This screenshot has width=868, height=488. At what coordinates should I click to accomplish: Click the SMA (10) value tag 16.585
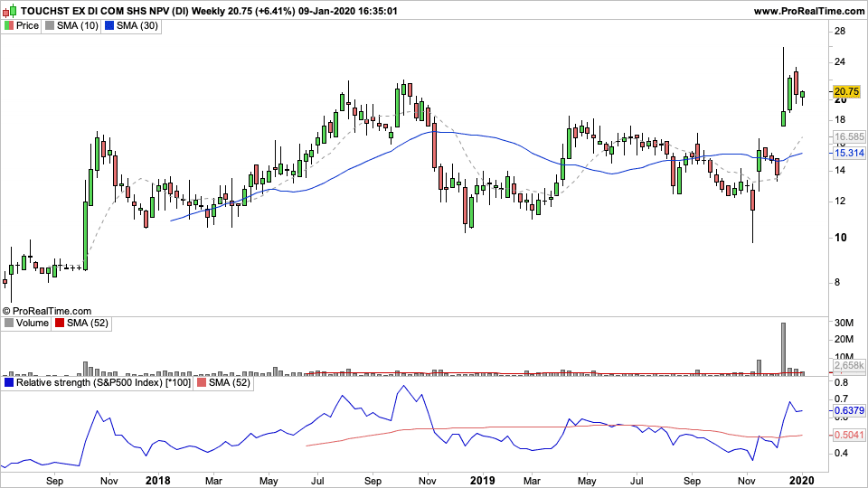click(849, 136)
